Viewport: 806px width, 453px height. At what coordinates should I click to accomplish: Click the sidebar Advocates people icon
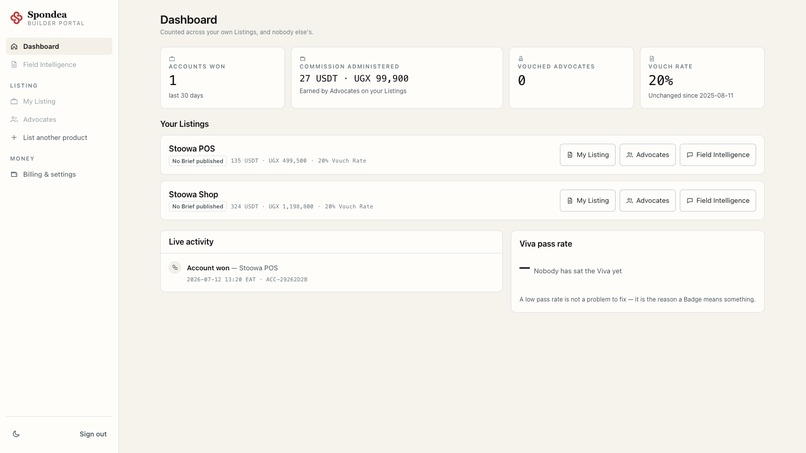tap(14, 119)
